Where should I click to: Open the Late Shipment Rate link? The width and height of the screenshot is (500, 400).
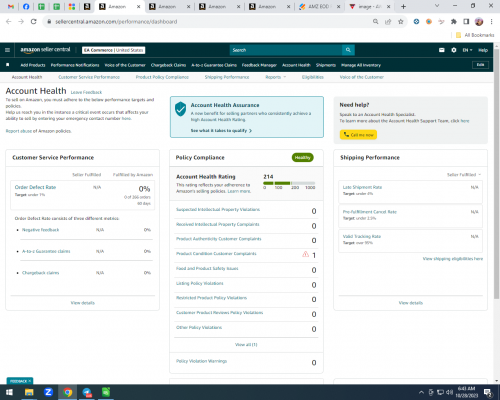pos(362,187)
